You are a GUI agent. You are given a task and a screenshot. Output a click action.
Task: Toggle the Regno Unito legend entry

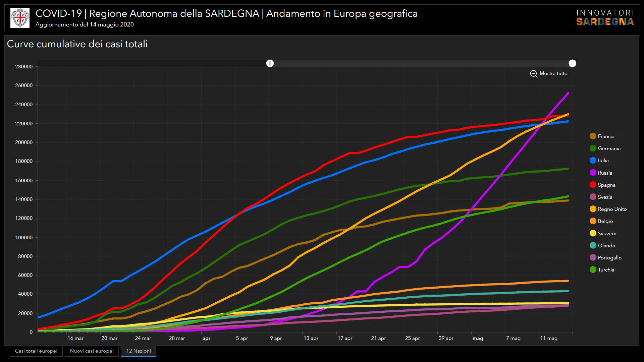[593, 209]
